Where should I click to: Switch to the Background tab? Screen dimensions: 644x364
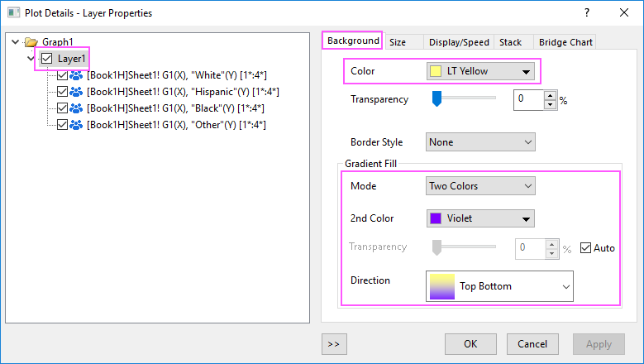coord(353,41)
